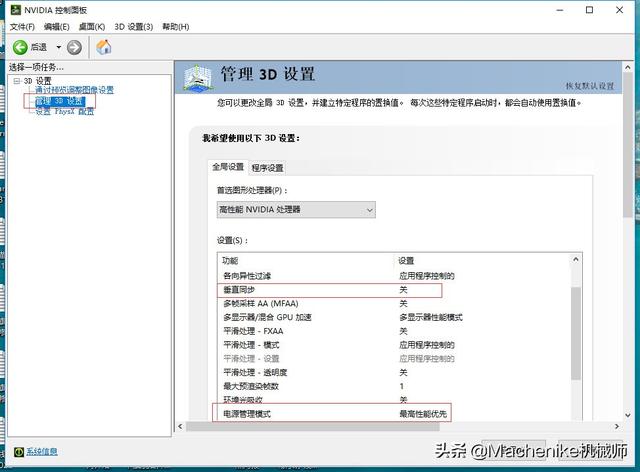Close the NVIDIA control panel window
The image size is (640, 472).
click(x=619, y=10)
